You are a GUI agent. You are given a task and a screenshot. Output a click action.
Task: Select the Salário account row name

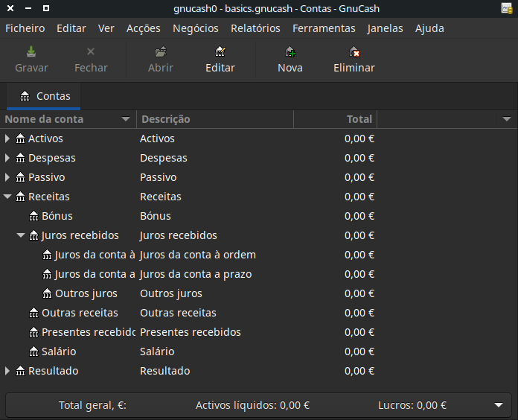[x=59, y=351]
